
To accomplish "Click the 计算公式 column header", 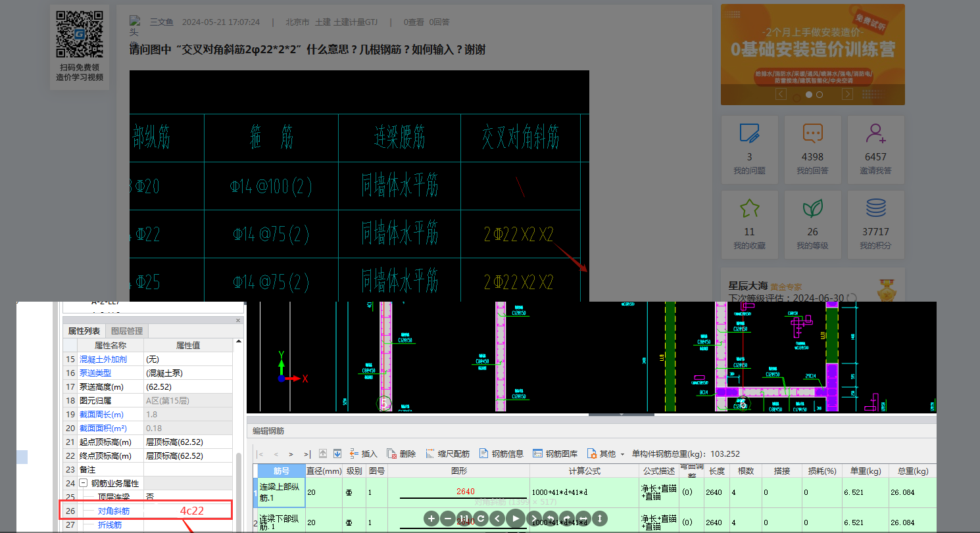I will [x=585, y=471].
